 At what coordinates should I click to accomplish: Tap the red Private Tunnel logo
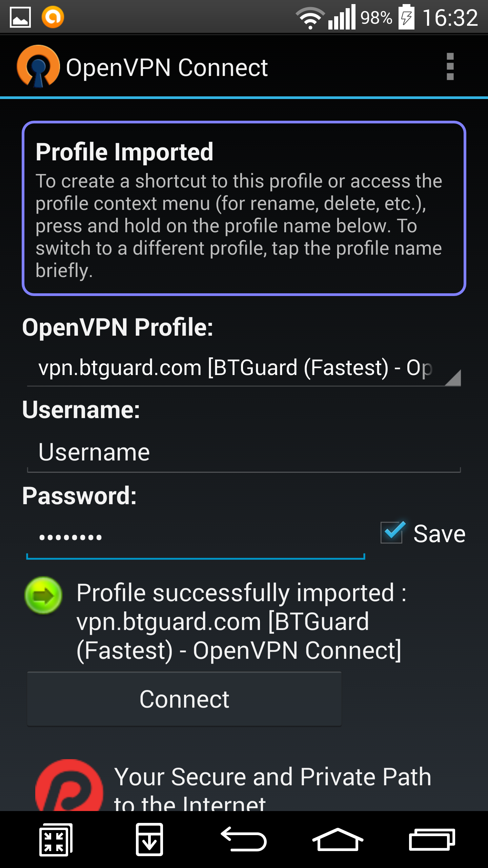(x=69, y=786)
